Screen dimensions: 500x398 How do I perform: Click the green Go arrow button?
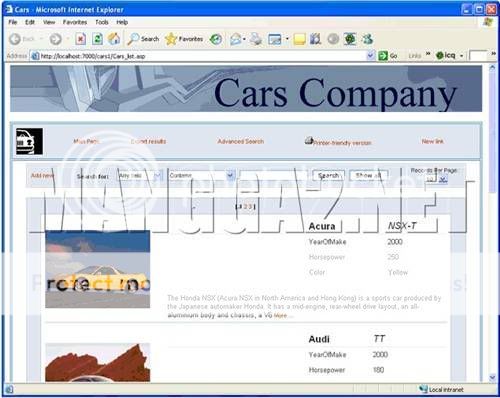pyautogui.click(x=383, y=56)
